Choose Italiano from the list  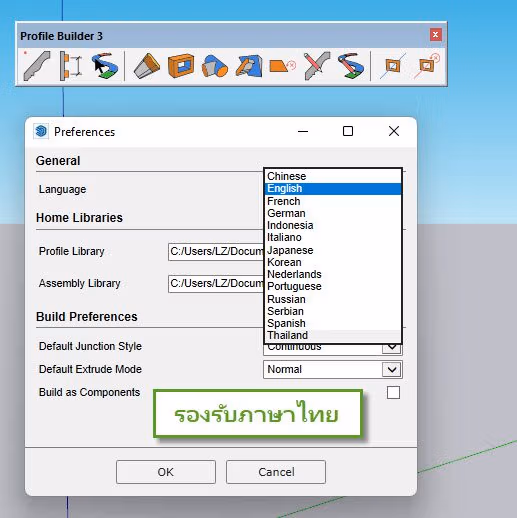click(x=333, y=237)
